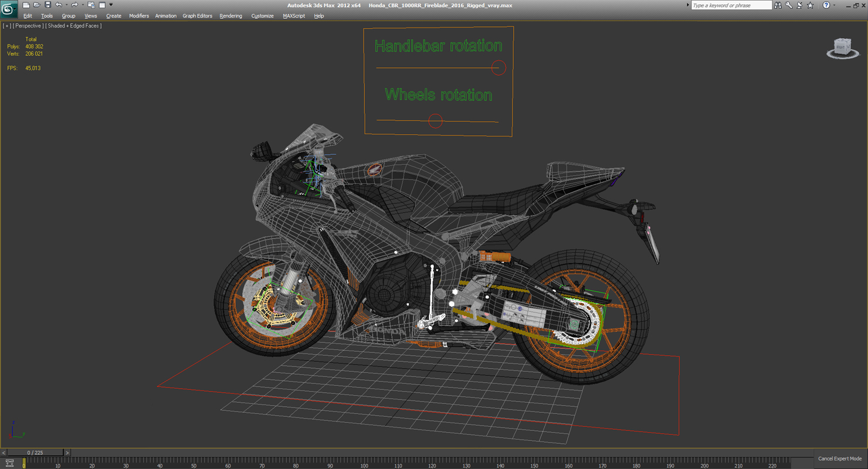Click the next frame arrow on time slider
The height and width of the screenshot is (469, 868).
(67, 453)
